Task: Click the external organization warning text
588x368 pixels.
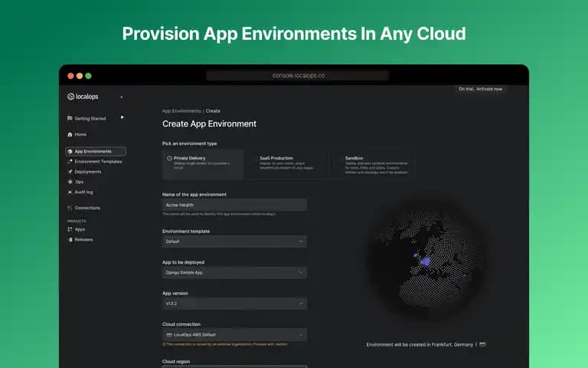Action: [225, 344]
